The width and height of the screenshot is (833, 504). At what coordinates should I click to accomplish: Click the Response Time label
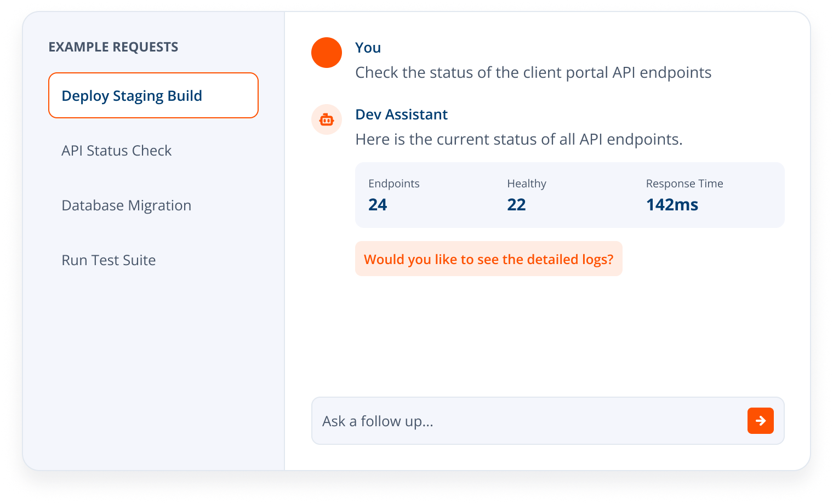point(684,184)
